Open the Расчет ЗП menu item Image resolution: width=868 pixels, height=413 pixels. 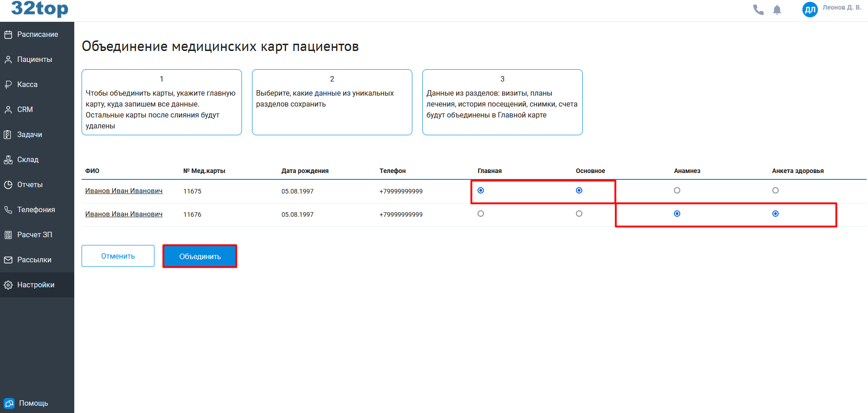coord(35,235)
